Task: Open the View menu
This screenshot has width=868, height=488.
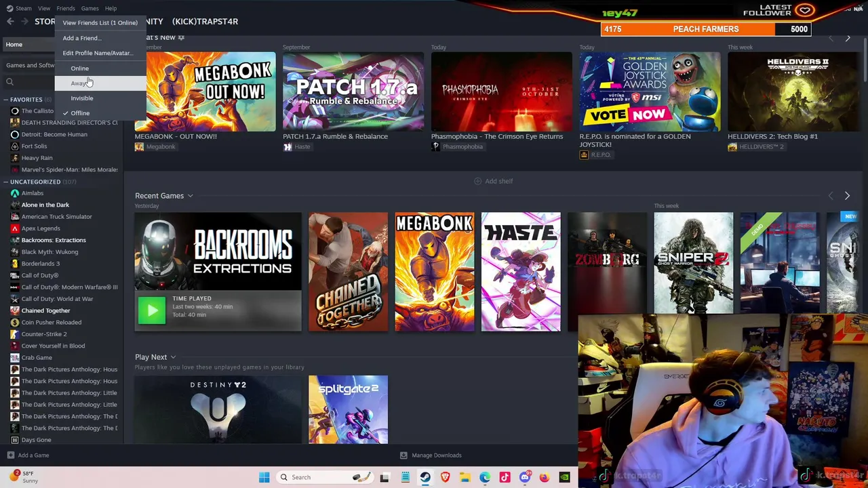Action: click(x=44, y=8)
